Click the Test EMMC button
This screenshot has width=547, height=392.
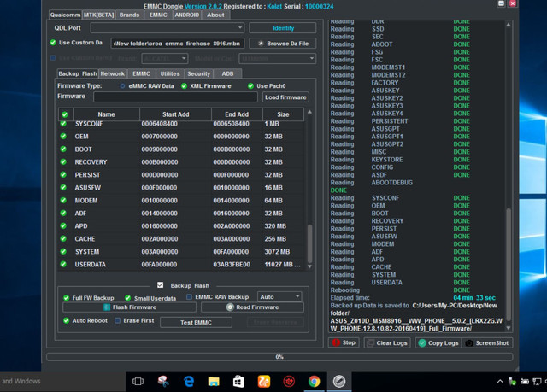pyautogui.click(x=196, y=322)
